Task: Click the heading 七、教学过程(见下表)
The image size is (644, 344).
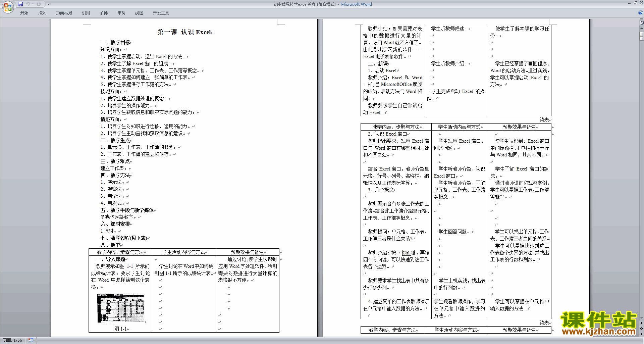Action: [x=124, y=238]
